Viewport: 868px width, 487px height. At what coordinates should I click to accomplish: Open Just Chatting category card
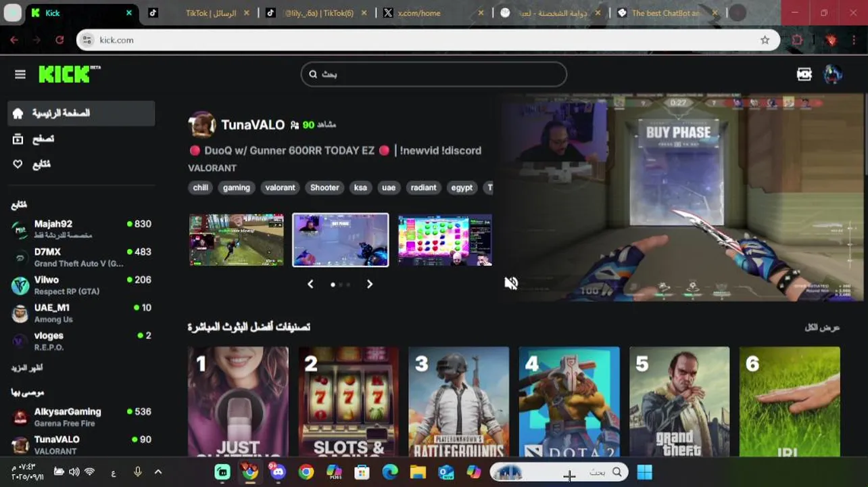coord(238,401)
